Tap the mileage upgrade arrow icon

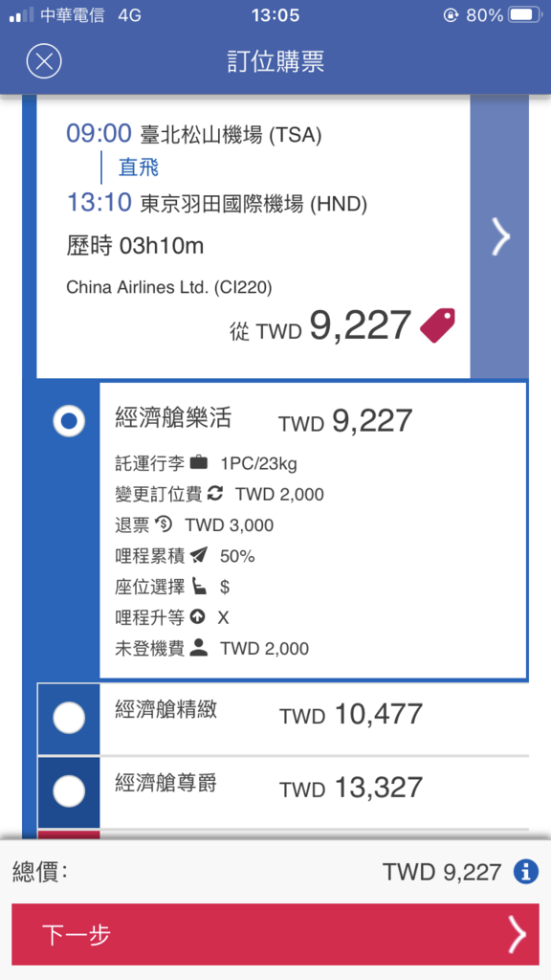click(197, 617)
